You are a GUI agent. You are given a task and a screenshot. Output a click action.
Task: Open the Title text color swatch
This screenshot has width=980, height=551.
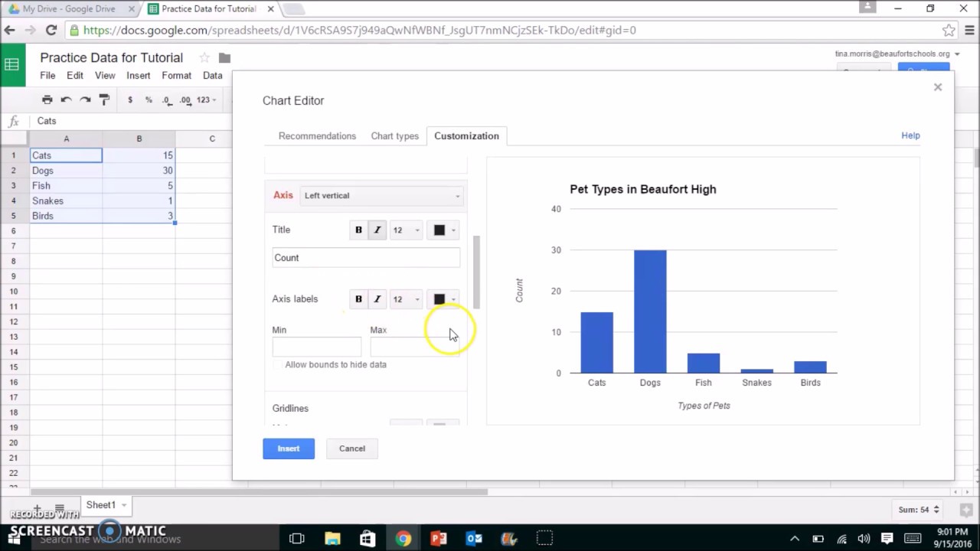click(x=443, y=230)
